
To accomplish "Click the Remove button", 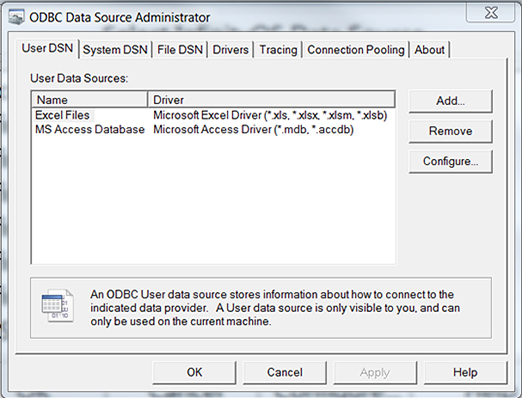I will pos(450,131).
